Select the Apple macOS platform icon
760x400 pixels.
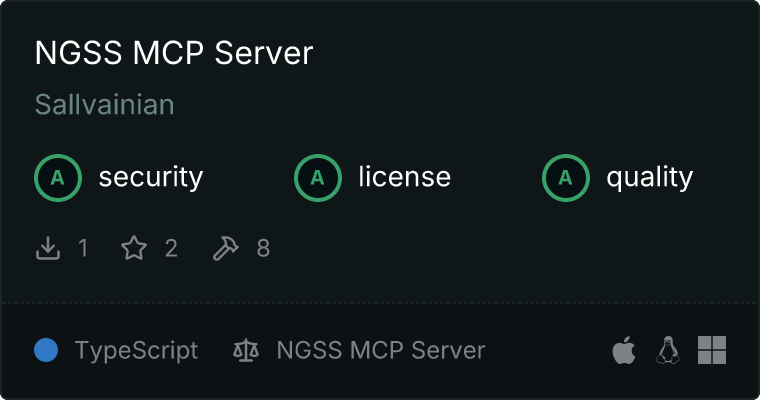[x=623, y=351]
